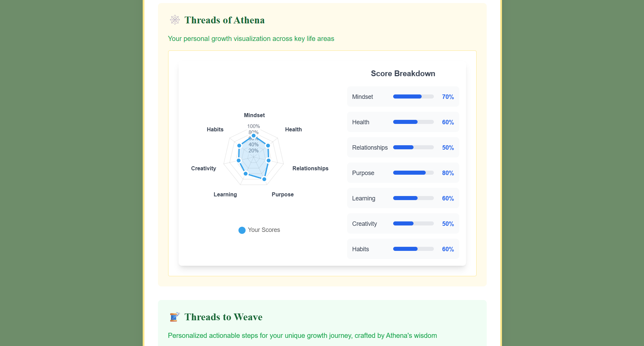This screenshot has width=644, height=346.
Task: Click the thread spool icon beside Threads to Weave
Action: coord(175,317)
